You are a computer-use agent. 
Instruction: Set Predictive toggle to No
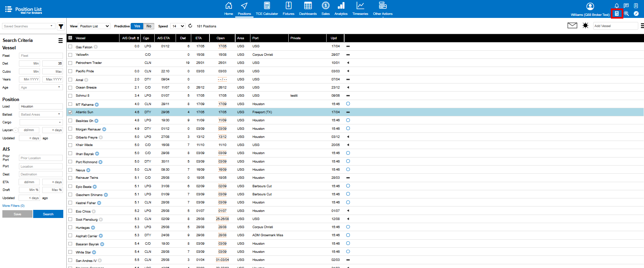point(149,26)
